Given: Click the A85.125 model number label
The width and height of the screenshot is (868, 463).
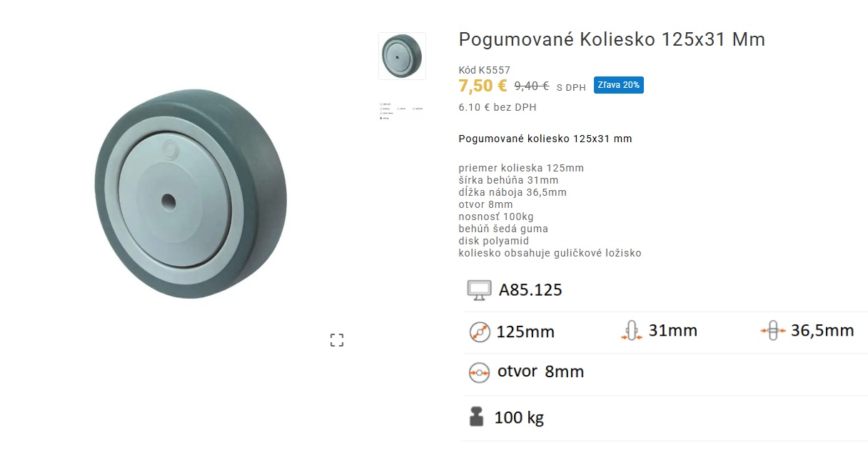Looking at the screenshot, I should click(x=530, y=290).
